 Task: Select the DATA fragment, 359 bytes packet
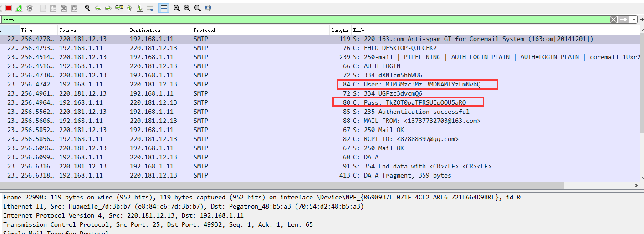pos(320,175)
